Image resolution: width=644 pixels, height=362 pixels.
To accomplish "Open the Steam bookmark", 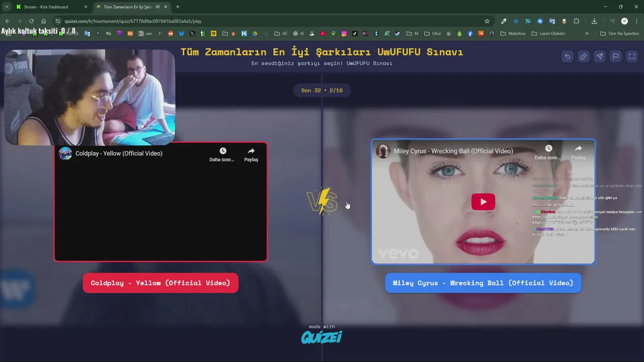I will pos(397,34).
